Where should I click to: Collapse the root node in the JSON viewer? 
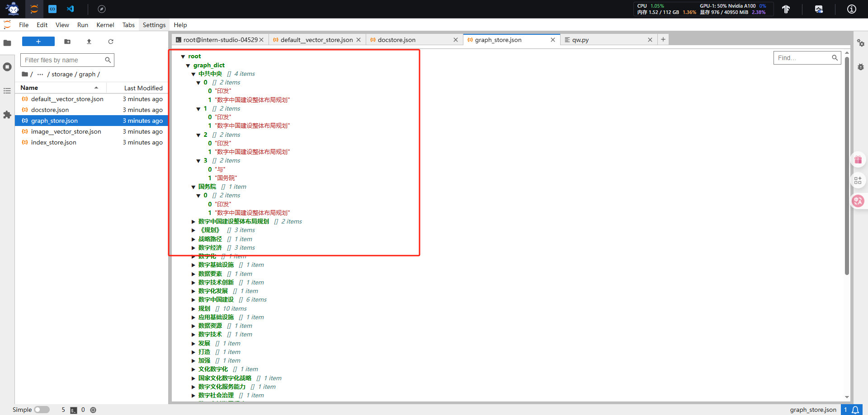coord(184,56)
